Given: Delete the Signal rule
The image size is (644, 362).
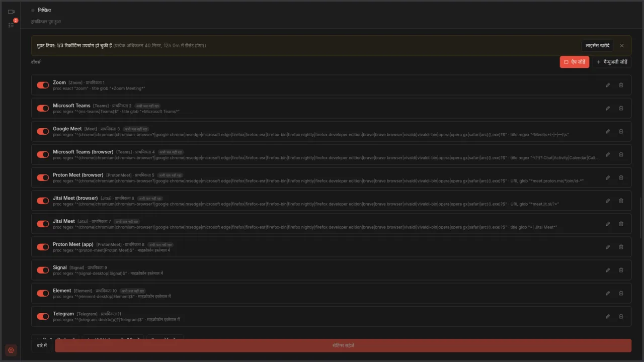Looking at the screenshot, I should (621, 270).
